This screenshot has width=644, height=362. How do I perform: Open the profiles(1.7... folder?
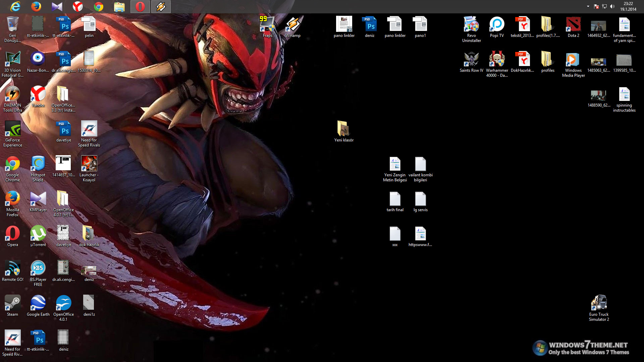coord(548,27)
